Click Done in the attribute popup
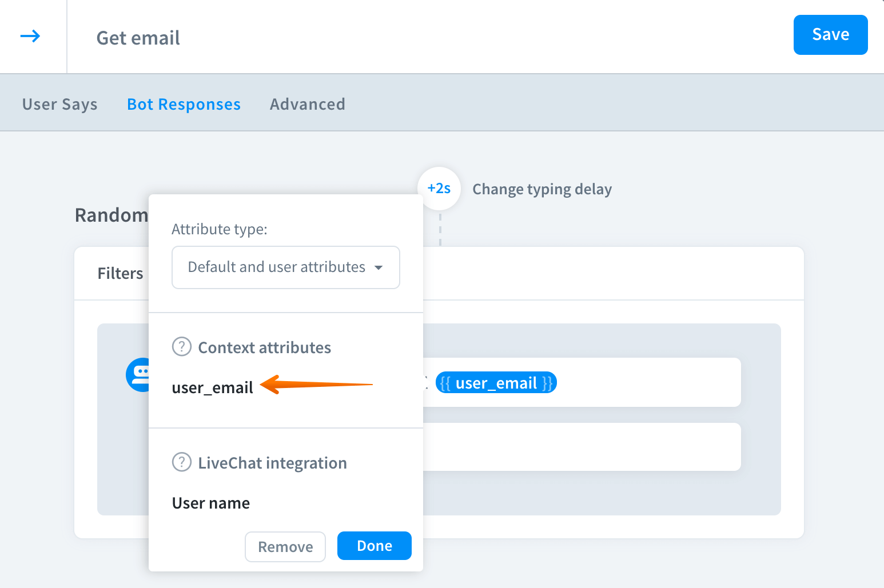 pyautogui.click(x=374, y=546)
